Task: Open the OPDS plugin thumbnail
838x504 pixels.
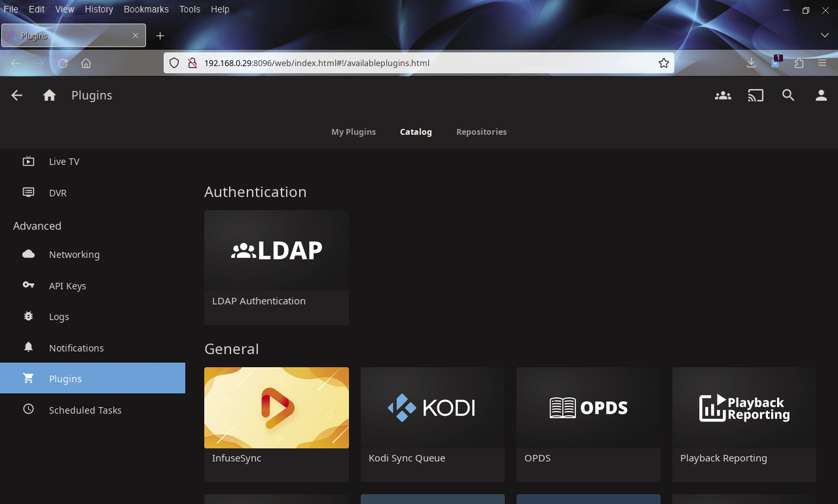Action: (589, 408)
